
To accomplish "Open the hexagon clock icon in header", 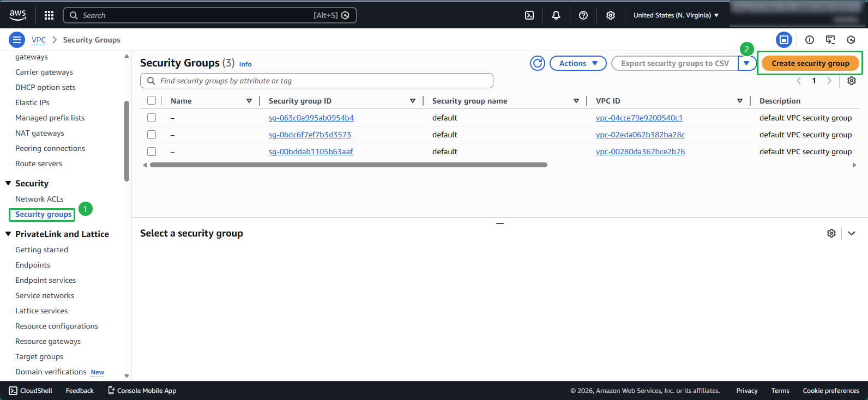I will [x=851, y=40].
